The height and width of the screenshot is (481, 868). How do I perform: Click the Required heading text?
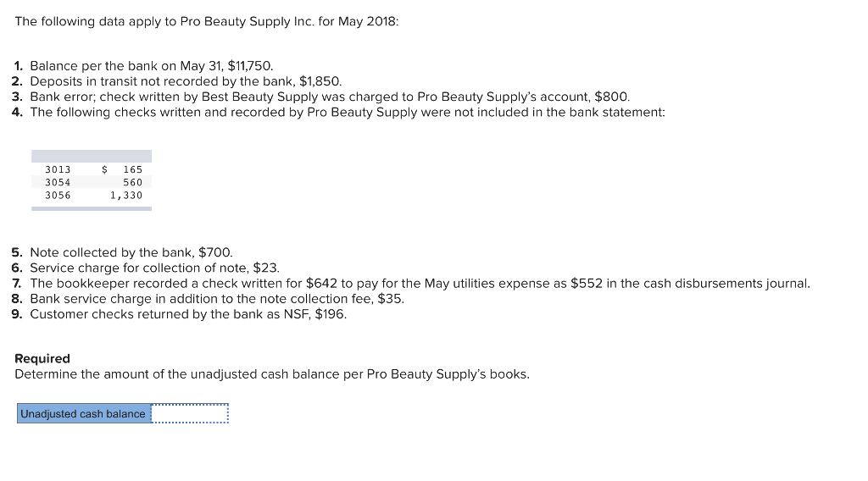[x=42, y=358]
